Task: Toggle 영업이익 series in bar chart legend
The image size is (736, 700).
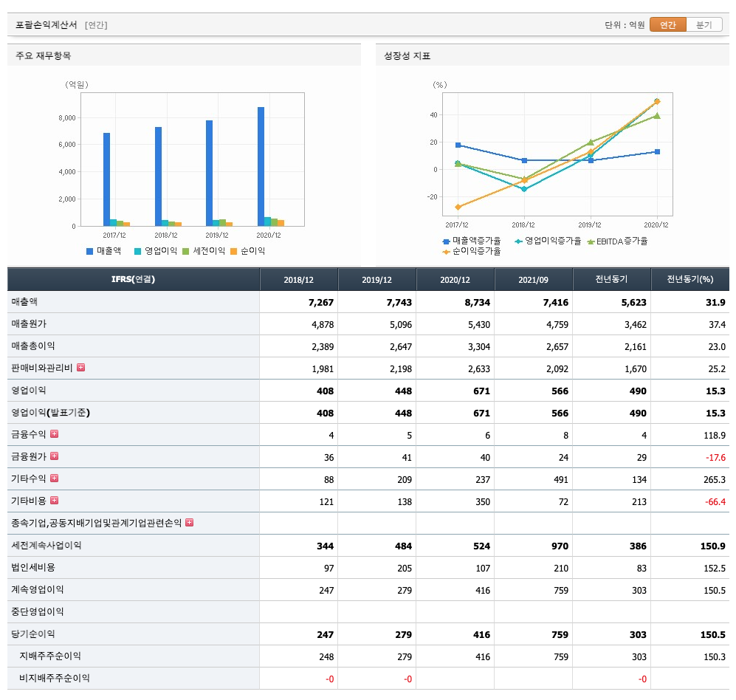Action: coord(155,251)
